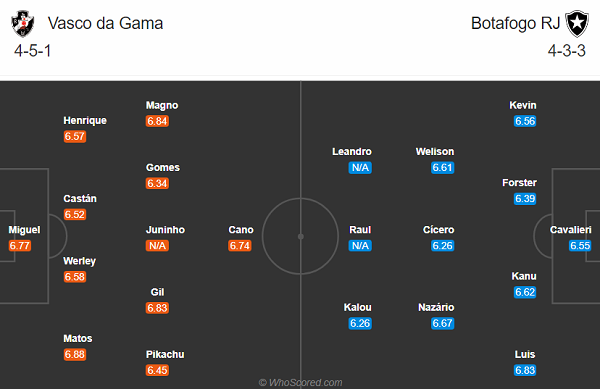Viewport: 600px width, 389px height.
Task: Click Luis's 6.83 rating badge
Action: (x=525, y=370)
